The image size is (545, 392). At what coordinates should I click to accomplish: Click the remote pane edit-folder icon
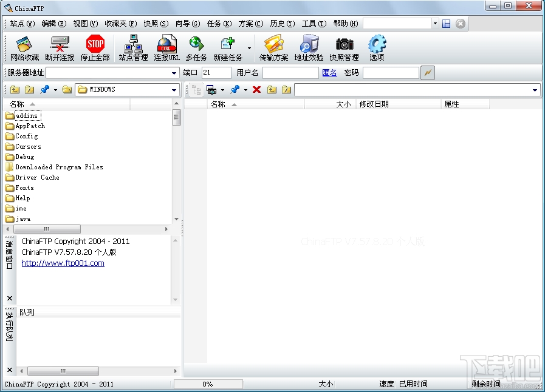(286, 90)
